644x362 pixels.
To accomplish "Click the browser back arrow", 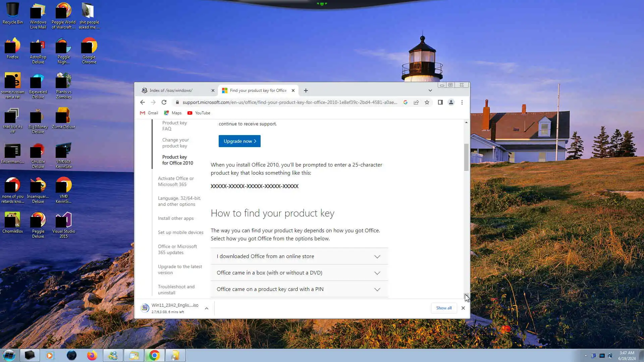I will coord(143,102).
